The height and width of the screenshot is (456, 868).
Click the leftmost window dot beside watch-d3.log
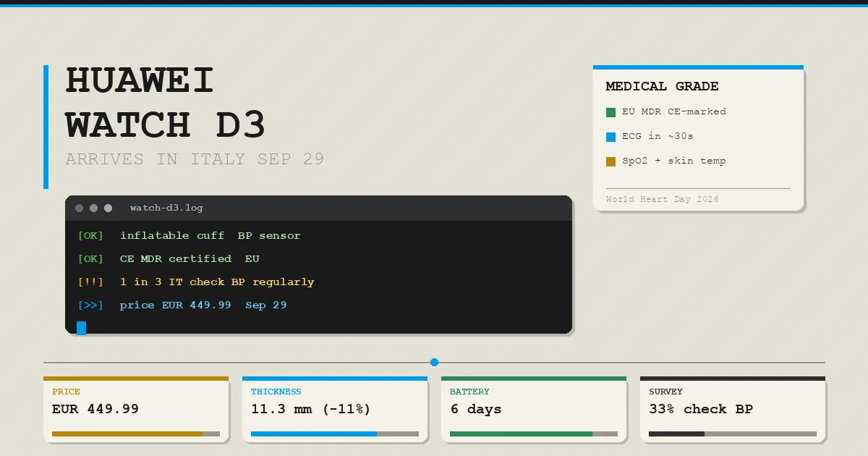click(80, 208)
